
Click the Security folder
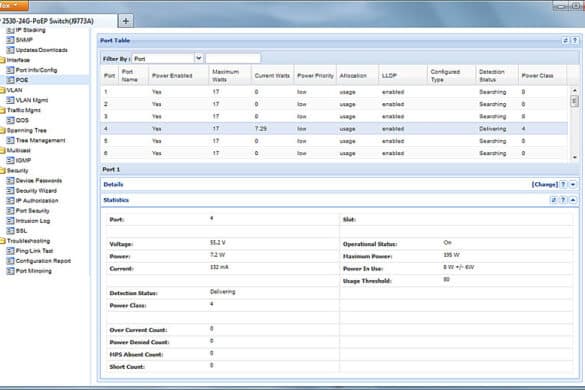tap(14, 171)
